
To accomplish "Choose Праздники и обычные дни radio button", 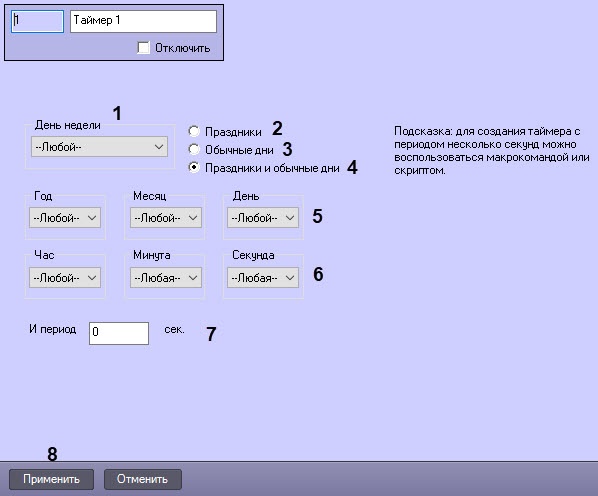I will pos(194,167).
